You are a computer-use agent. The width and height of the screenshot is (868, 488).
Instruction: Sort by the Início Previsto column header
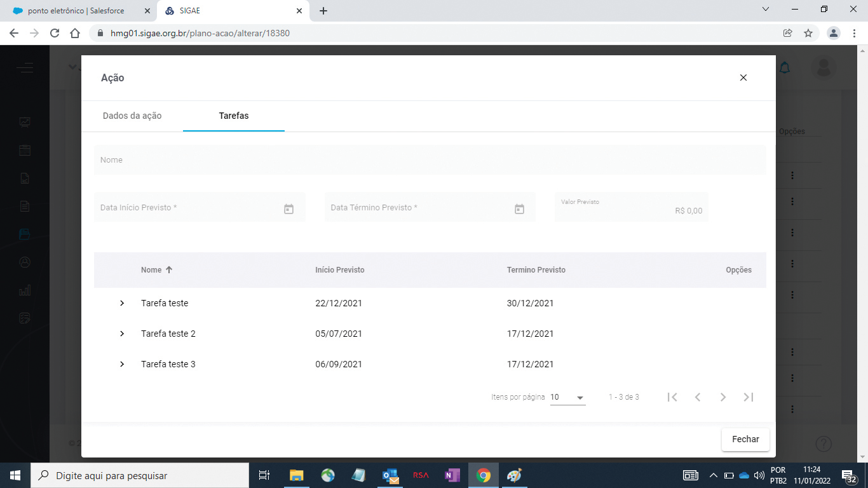(340, 269)
